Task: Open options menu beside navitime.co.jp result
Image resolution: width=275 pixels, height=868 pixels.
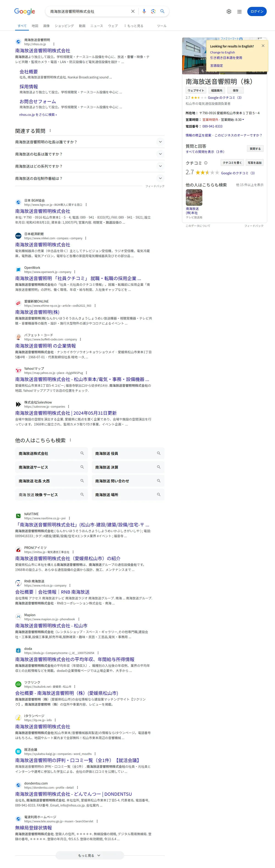Action: pos(69,518)
